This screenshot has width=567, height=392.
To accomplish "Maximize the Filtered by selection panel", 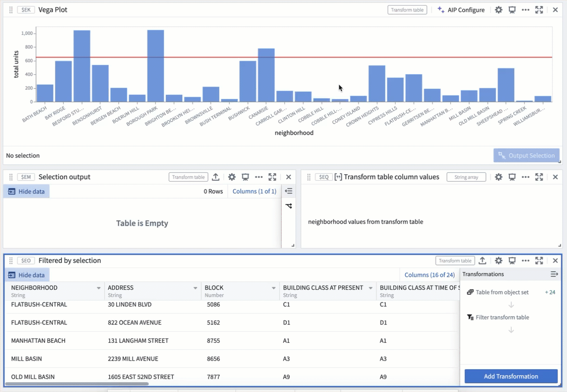I will tap(539, 261).
